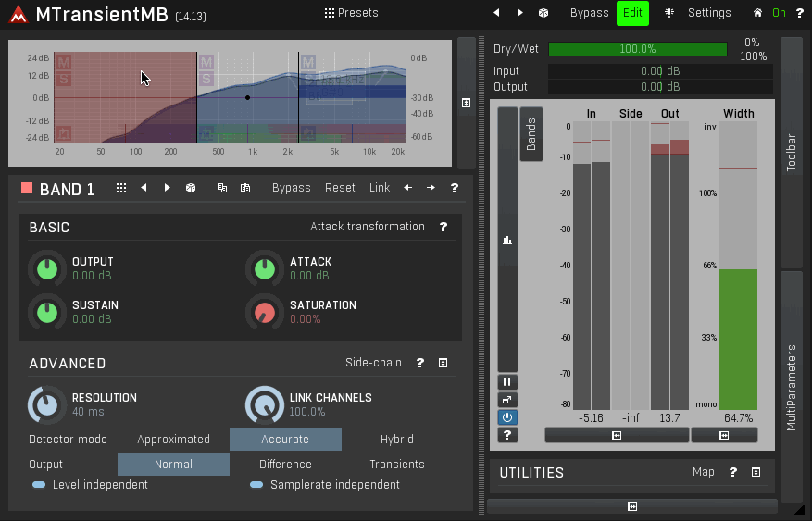Open the meter help question mark

[507, 435]
